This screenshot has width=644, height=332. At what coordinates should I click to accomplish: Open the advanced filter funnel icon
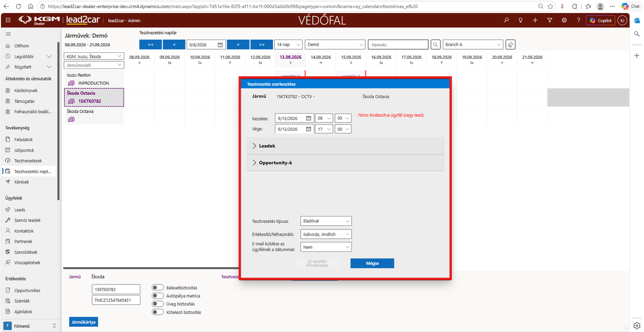coord(549,20)
